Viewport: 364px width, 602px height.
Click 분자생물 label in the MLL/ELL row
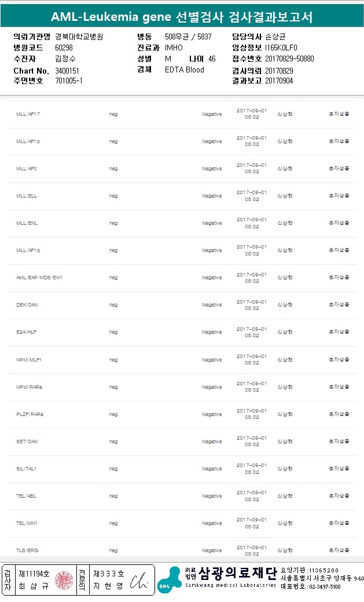point(339,196)
